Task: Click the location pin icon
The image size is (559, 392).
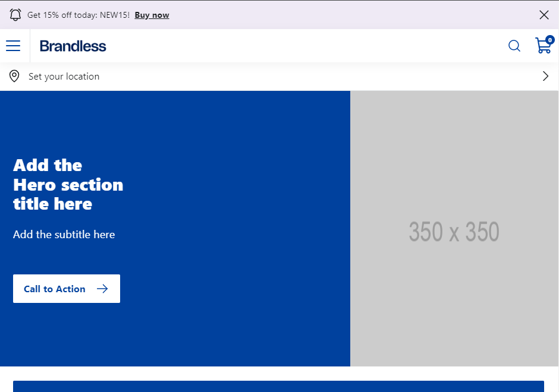Action: tap(14, 76)
